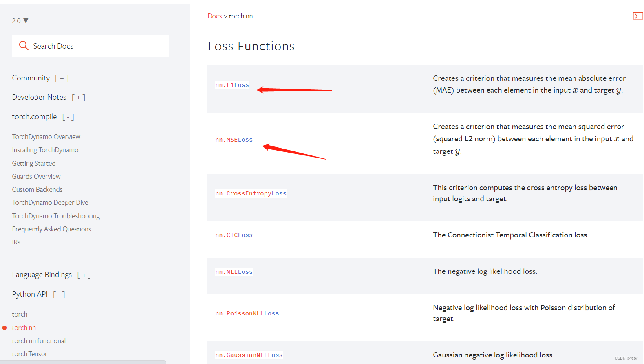Select torch in the Python API list
This screenshot has height=364, width=644.
[20, 314]
